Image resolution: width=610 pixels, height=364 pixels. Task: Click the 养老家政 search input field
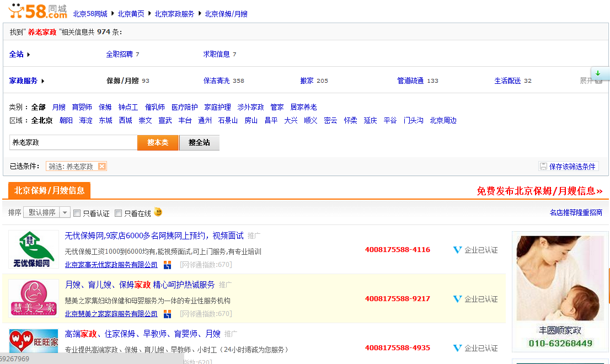[x=73, y=142]
